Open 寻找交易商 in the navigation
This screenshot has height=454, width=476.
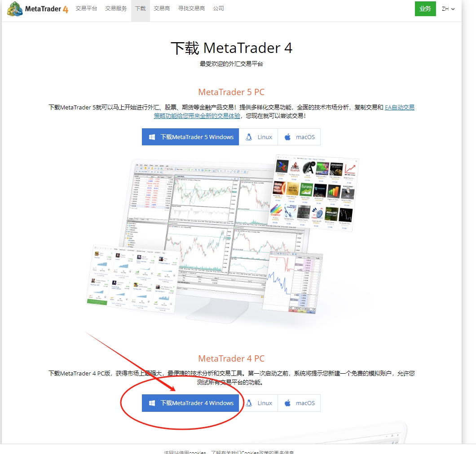pyautogui.click(x=191, y=9)
